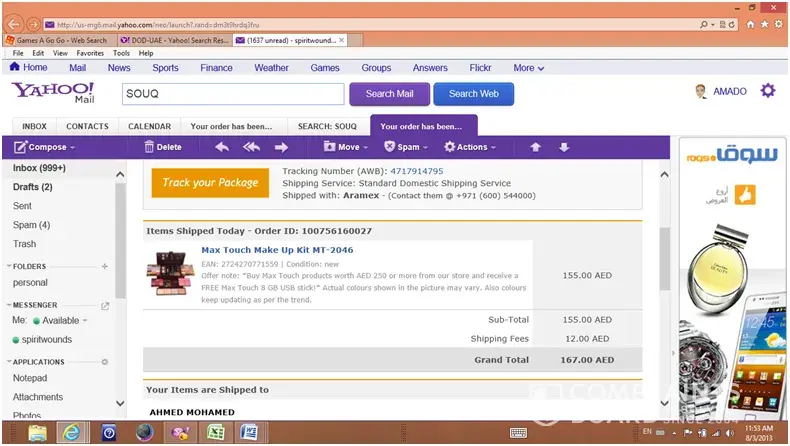Open Word from the taskbar
The width and height of the screenshot is (790, 446).
click(249, 433)
